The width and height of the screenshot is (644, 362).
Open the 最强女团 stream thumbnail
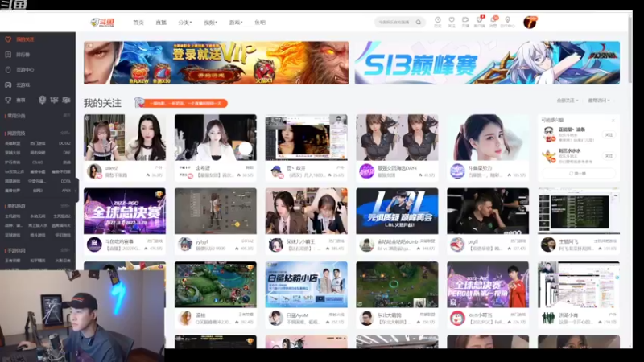click(x=397, y=138)
